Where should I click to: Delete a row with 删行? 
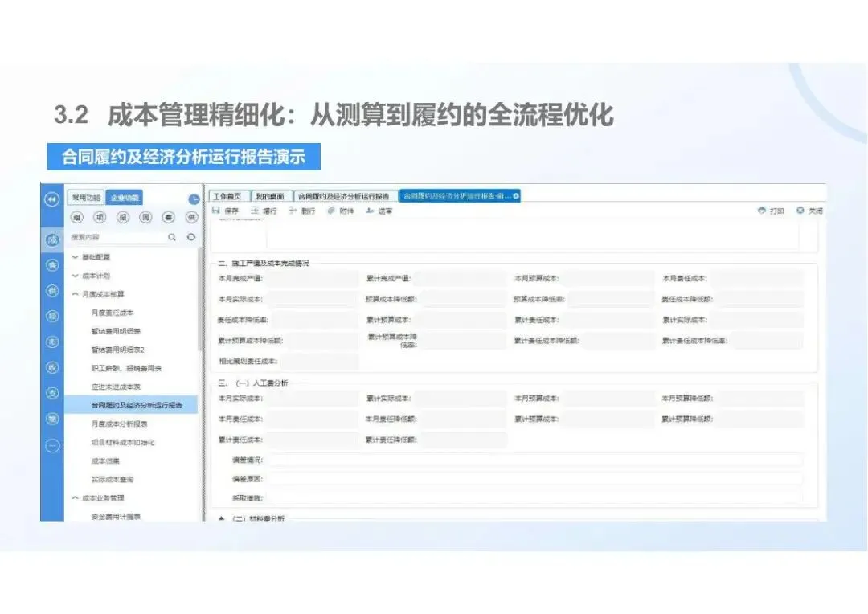[x=301, y=211]
